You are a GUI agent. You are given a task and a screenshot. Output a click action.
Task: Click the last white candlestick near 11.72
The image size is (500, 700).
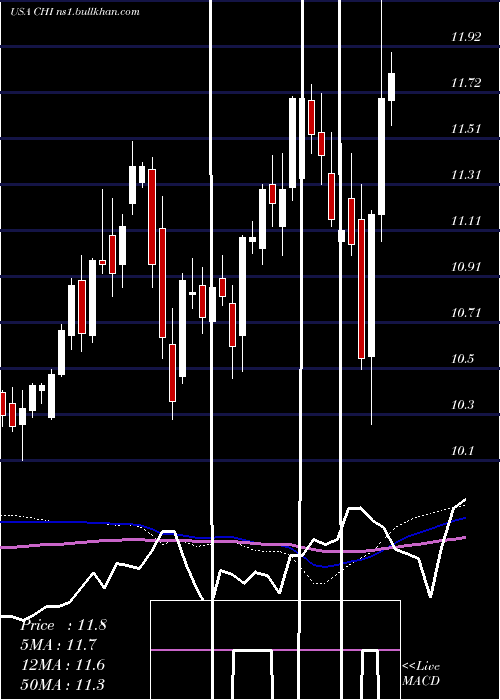coord(392,87)
